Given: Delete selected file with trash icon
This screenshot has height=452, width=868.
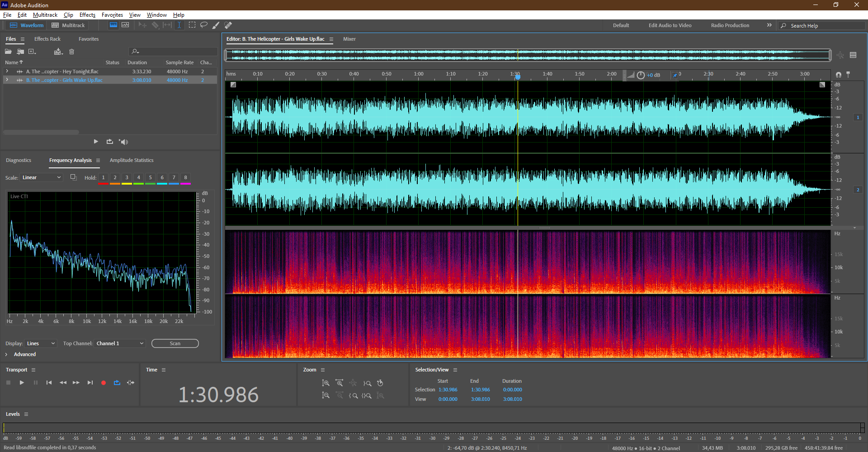Looking at the screenshot, I should [x=71, y=52].
